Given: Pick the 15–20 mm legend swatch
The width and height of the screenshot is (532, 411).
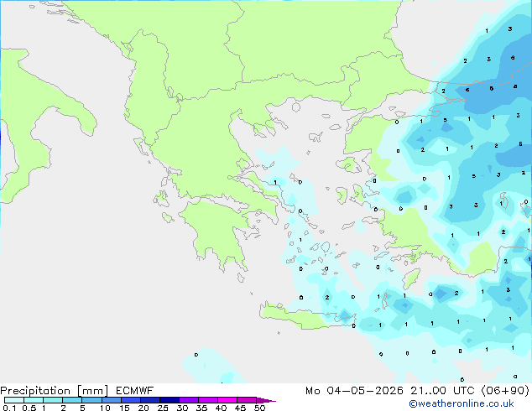Looking at the screenshot, I should [x=131, y=400].
